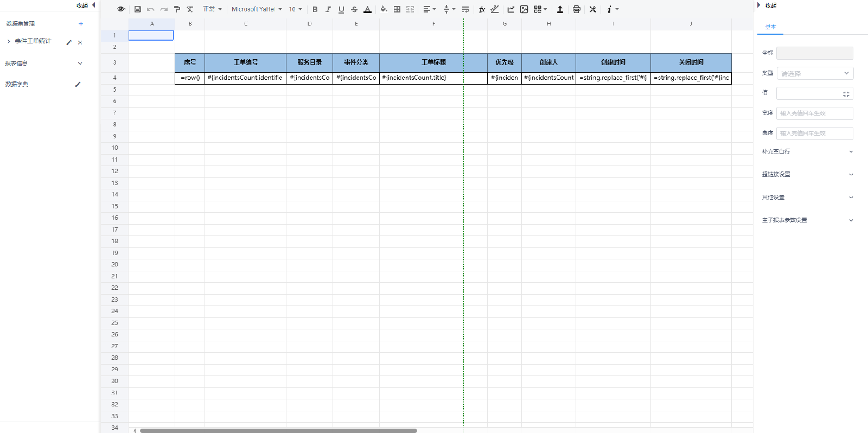The image size is (868, 433).
Task: Select the 创建人 header cell
Action: click(x=548, y=62)
